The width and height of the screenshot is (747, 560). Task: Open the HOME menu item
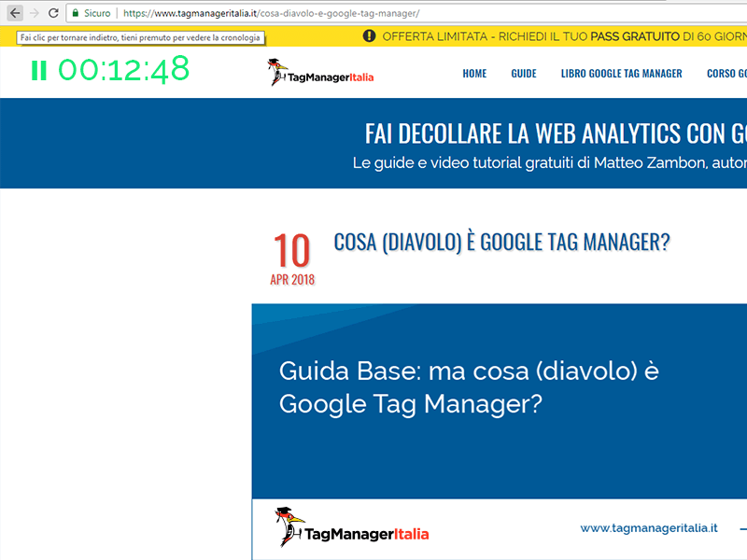tap(474, 74)
